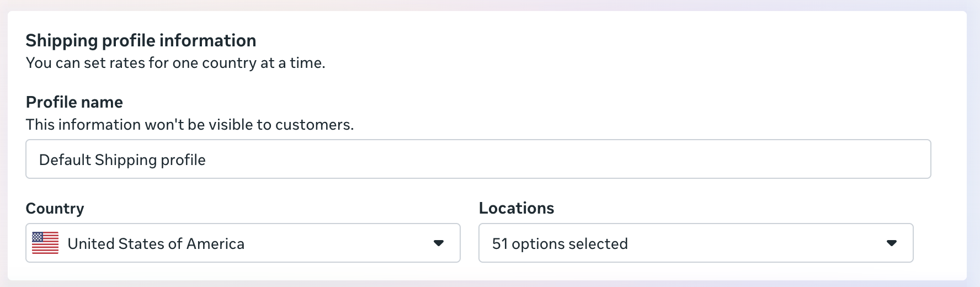Click the "Shipping profile information" heading
Image resolution: width=980 pixels, height=287 pixels.
141,40
